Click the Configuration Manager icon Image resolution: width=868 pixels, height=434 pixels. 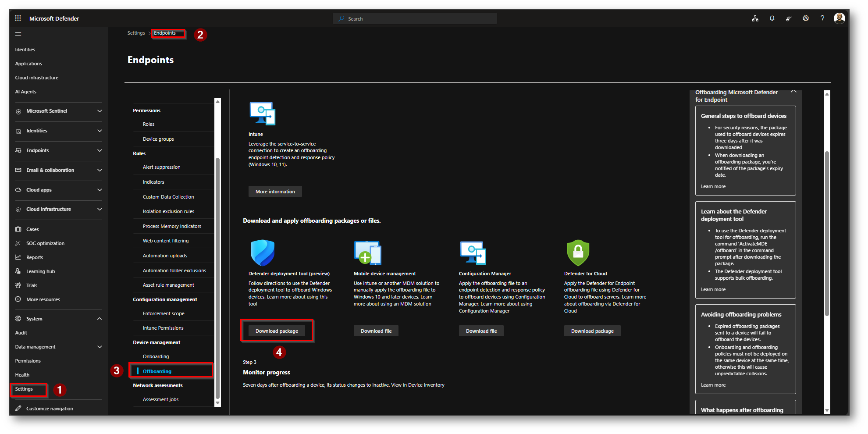473,253
